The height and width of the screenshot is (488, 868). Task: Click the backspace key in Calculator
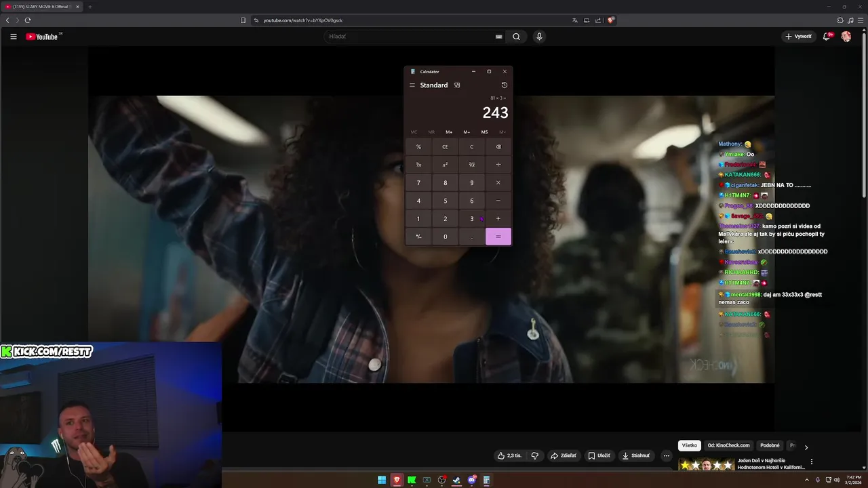point(498,147)
